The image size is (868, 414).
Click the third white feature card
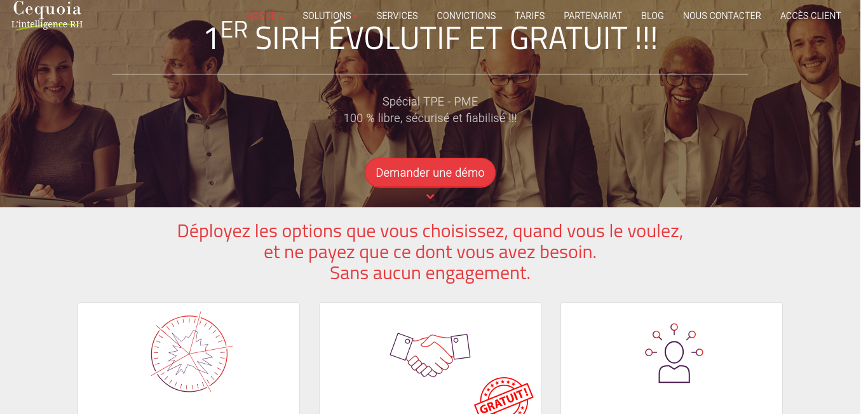pos(672,358)
